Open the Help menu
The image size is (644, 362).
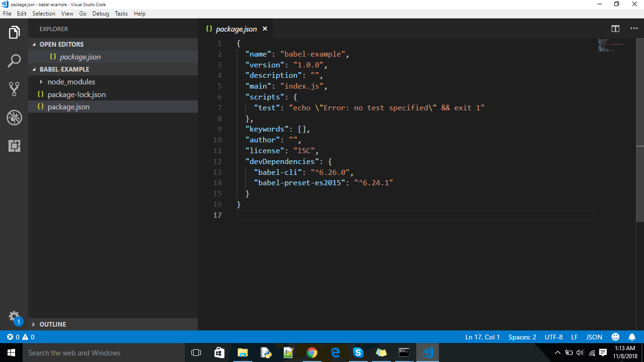(140, 14)
